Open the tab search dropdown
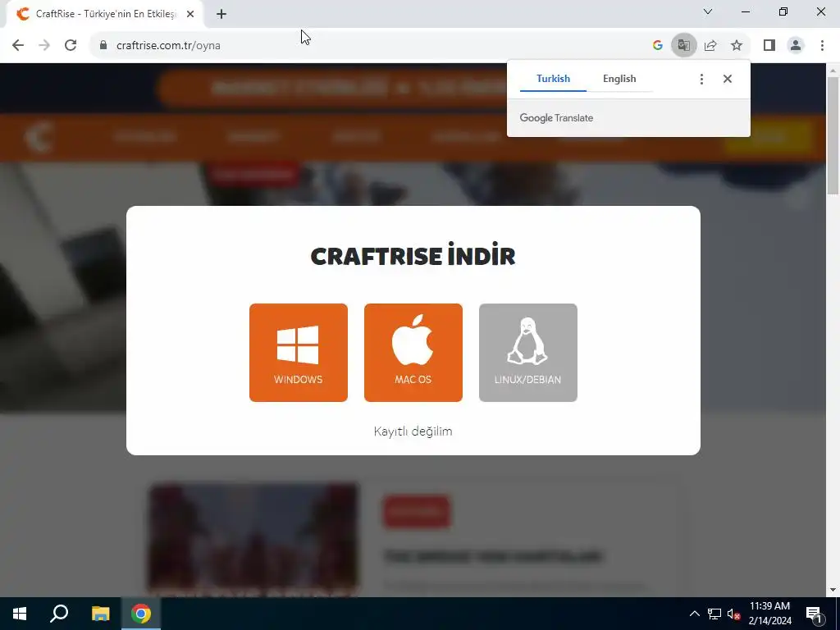 click(x=708, y=11)
